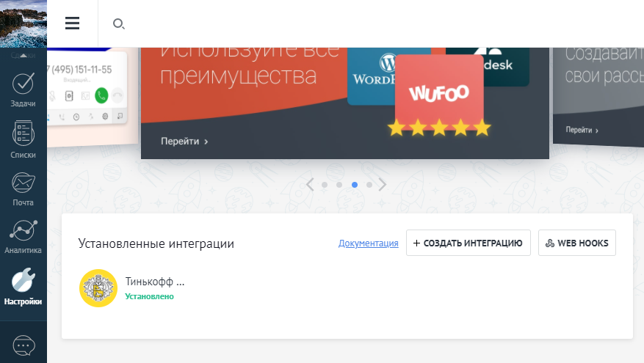
Task: Click the Wufoo card in banner
Action: point(439,94)
